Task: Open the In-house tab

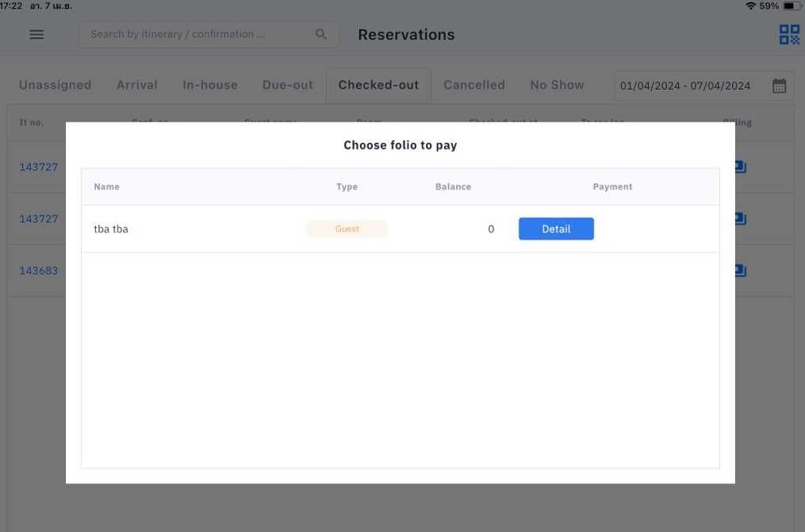Action: (x=210, y=85)
